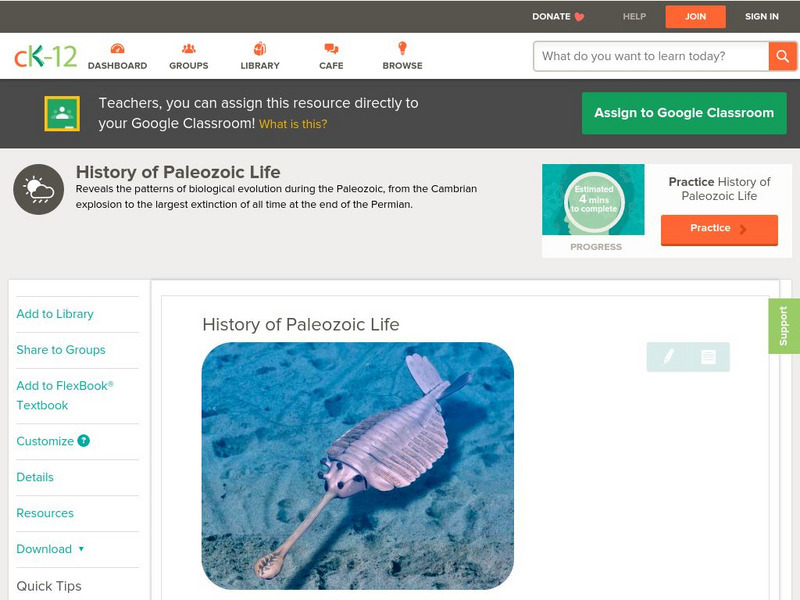This screenshot has width=800, height=600.
Task: Focus the "What do you want to learn today?" search field
Action: [x=651, y=56]
